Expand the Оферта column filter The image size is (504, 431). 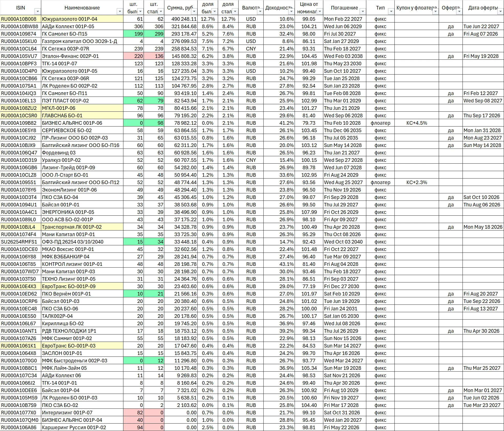click(x=459, y=12)
